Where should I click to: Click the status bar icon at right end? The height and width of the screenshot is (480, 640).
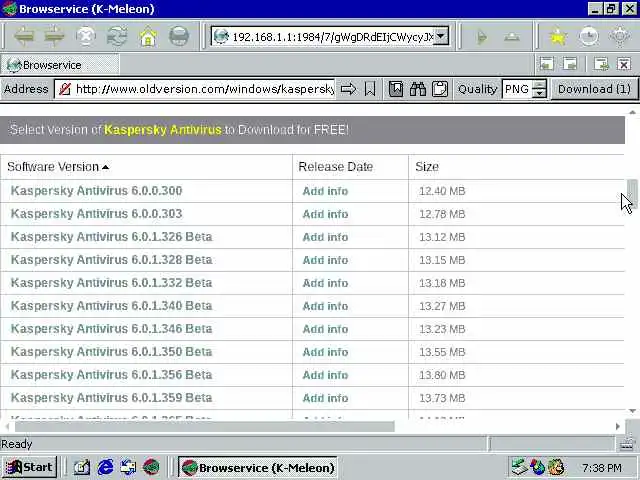(x=627, y=444)
